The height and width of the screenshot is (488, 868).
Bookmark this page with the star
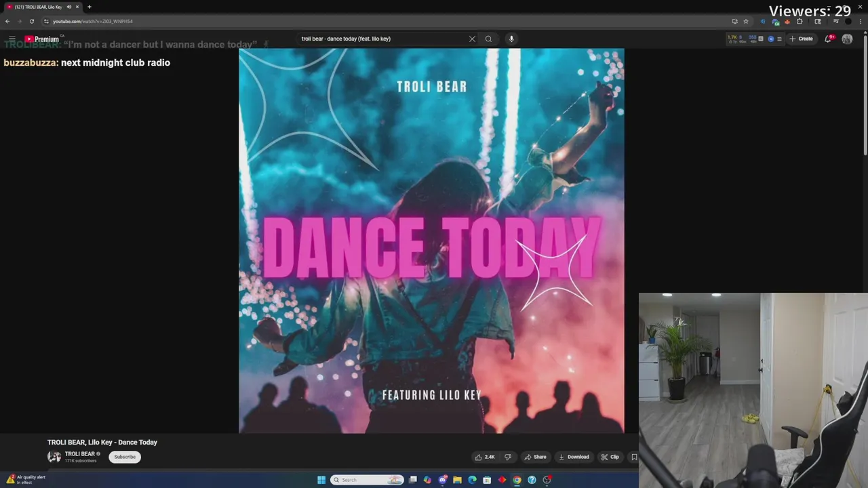click(x=746, y=21)
